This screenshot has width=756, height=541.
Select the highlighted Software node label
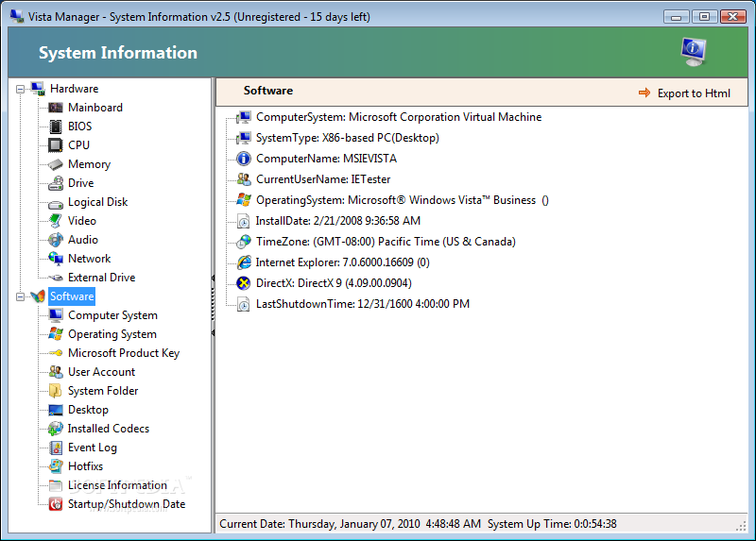[72, 296]
